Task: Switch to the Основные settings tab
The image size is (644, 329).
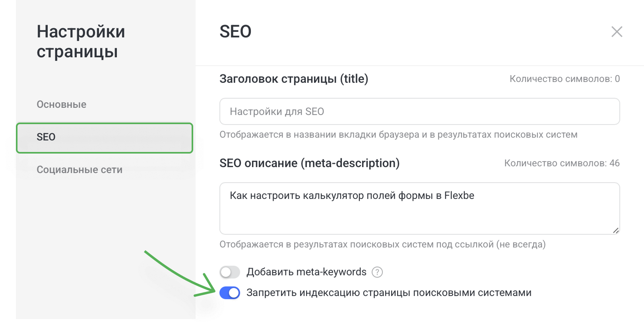Action: (61, 104)
